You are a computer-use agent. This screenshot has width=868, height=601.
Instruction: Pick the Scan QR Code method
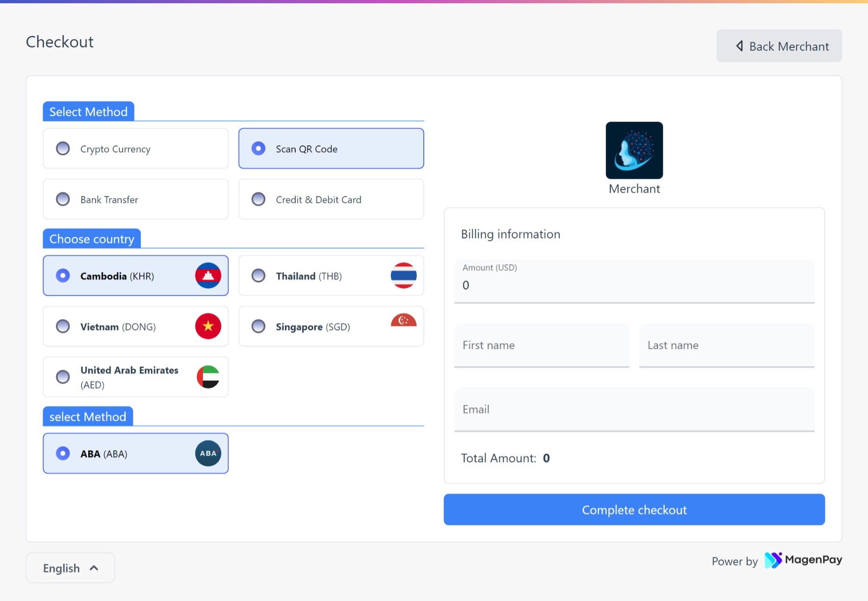[x=259, y=149]
